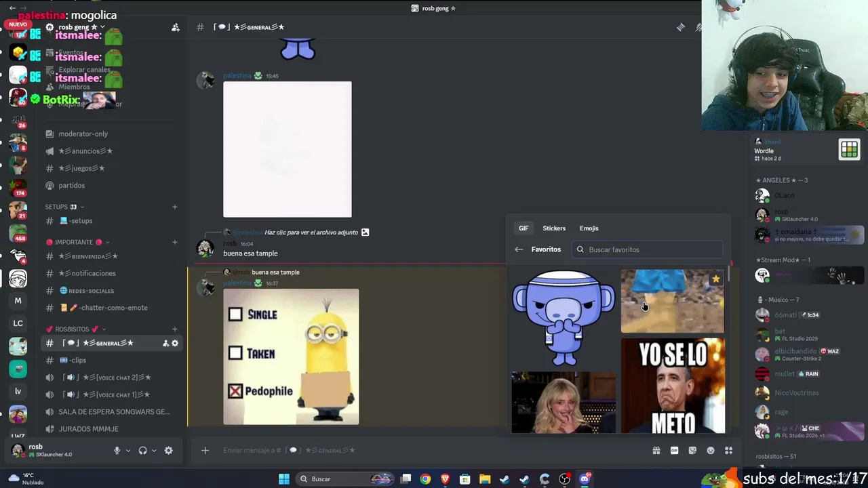Toggle the GIF picker button
Screen dimensions: 868x488
(674, 451)
